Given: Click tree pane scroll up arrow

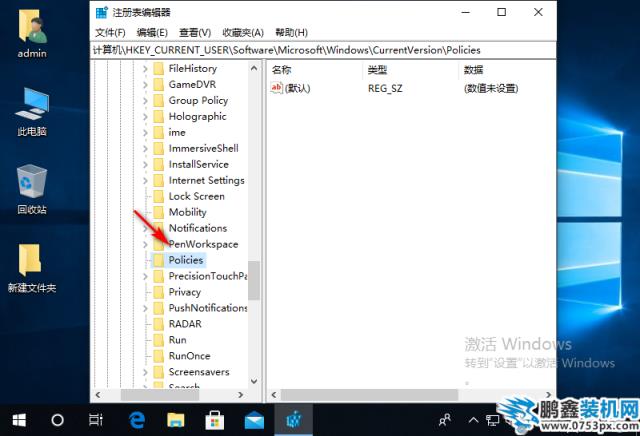Looking at the screenshot, I should point(254,68).
